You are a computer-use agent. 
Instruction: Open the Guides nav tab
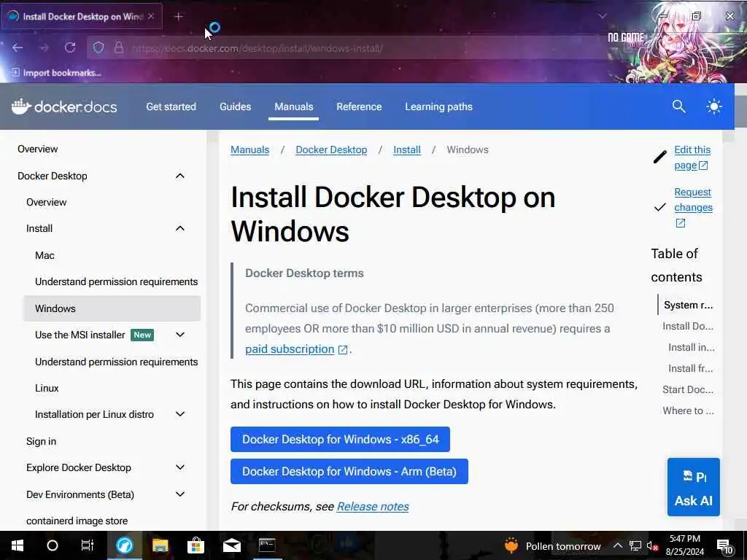(x=236, y=106)
